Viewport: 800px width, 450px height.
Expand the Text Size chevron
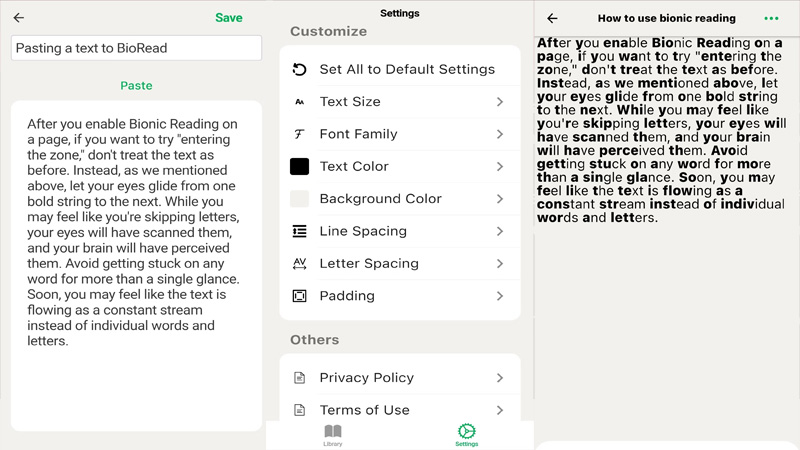[499, 102]
